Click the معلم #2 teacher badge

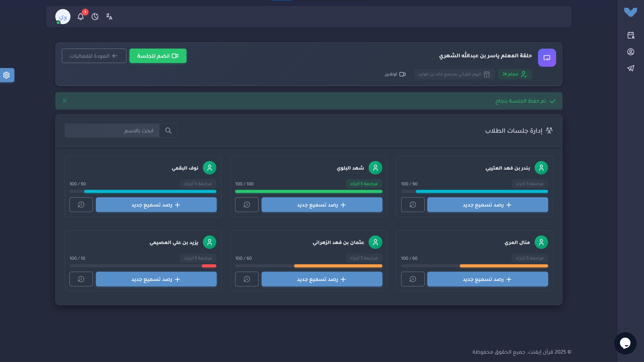(x=514, y=74)
